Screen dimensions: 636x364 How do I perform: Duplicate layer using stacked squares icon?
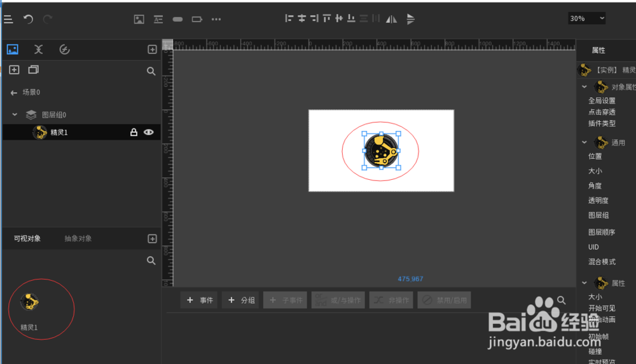(34, 70)
